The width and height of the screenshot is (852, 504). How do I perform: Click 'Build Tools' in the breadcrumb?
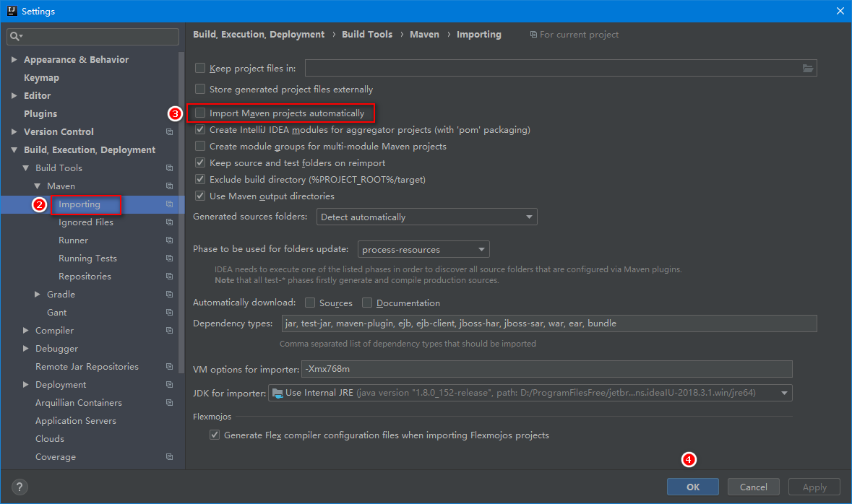coord(367,34)
